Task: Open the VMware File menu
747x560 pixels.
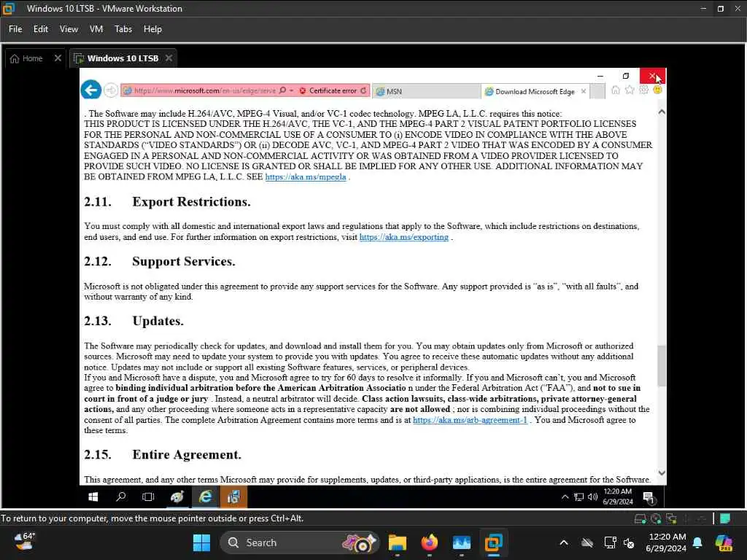Action: point(15,29)
